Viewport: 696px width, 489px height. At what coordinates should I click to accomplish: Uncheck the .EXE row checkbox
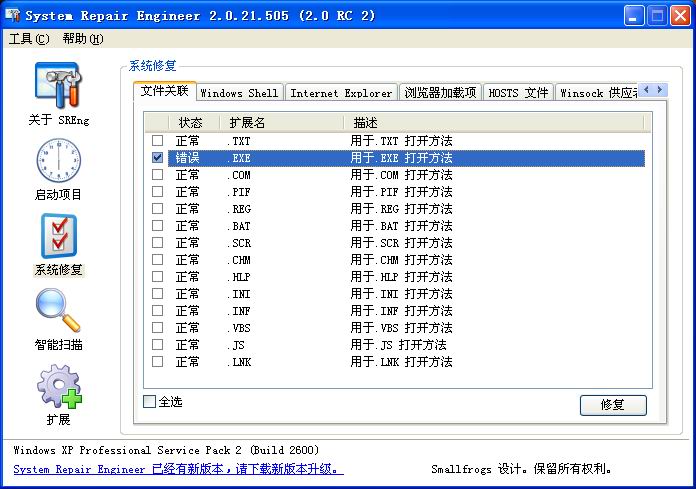157,158
